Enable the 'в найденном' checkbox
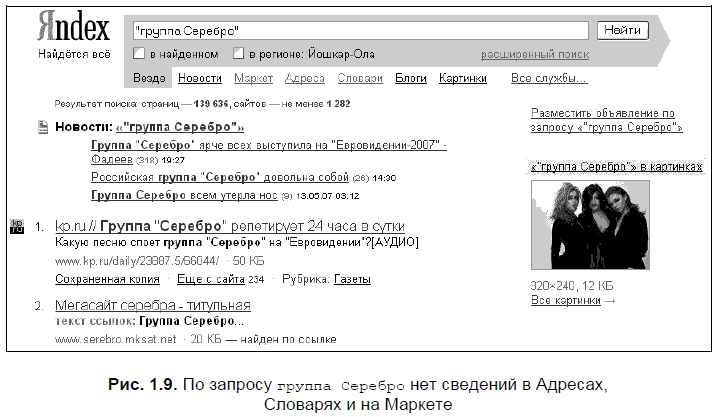 pos(140,54)
